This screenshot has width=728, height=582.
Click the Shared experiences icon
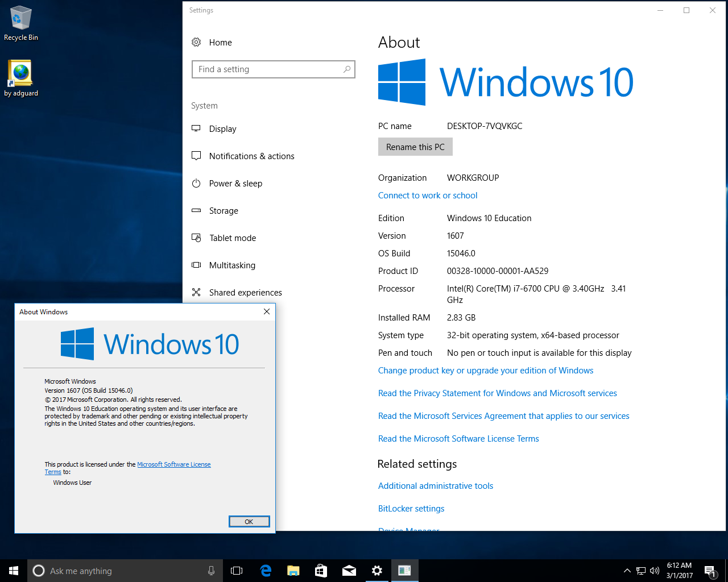[x=196, y=292]
